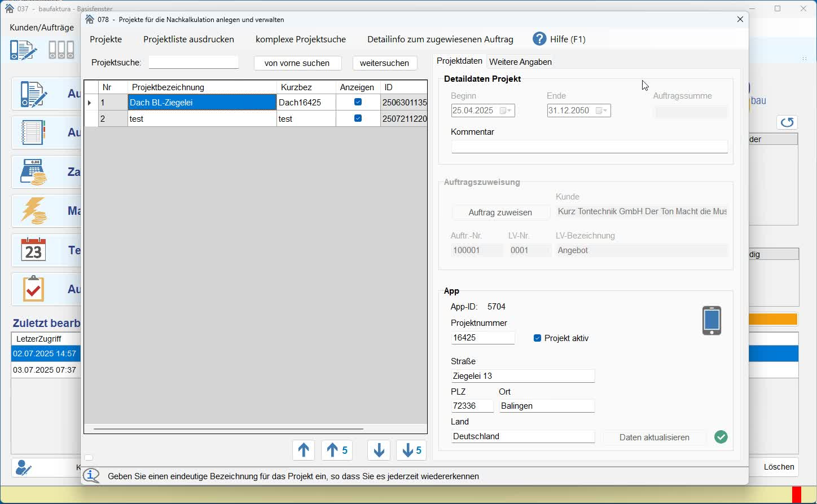Screen dimensions: 817x504
Task: Uncheck the Projekt aktiv checkbox
Action: [537, 338]
